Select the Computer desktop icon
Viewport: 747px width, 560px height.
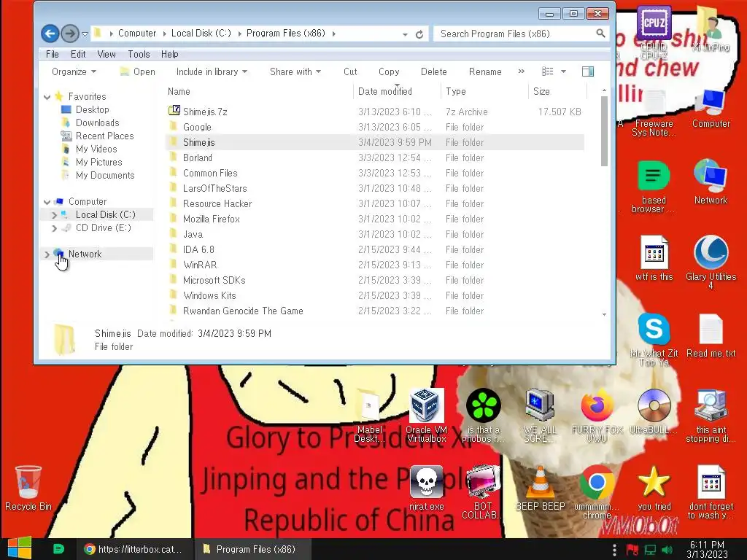point(711,109)
